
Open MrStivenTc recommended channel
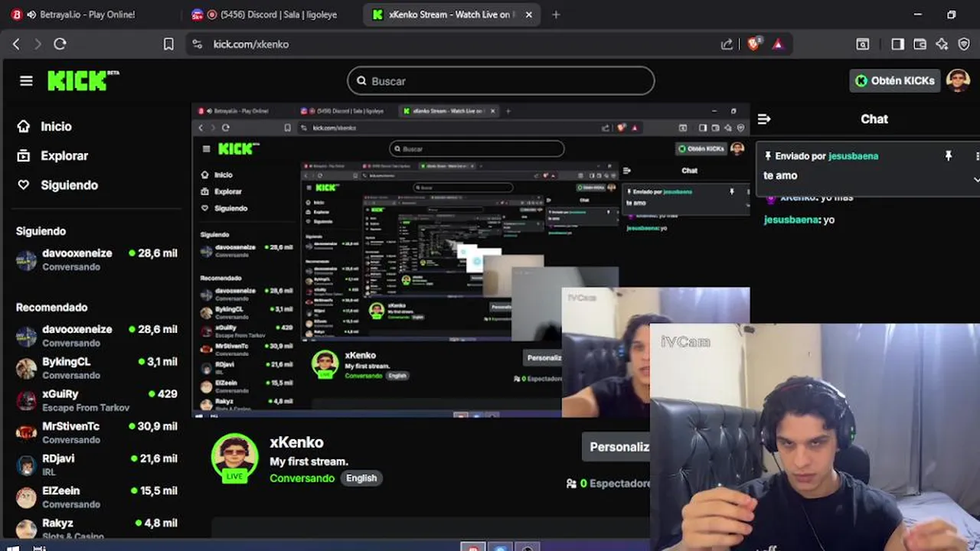96,432
